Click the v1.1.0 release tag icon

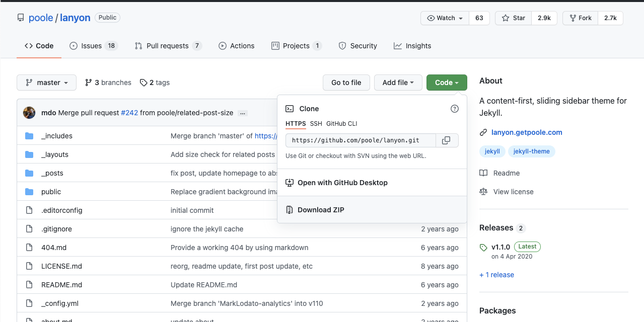[x=483, y=248]
